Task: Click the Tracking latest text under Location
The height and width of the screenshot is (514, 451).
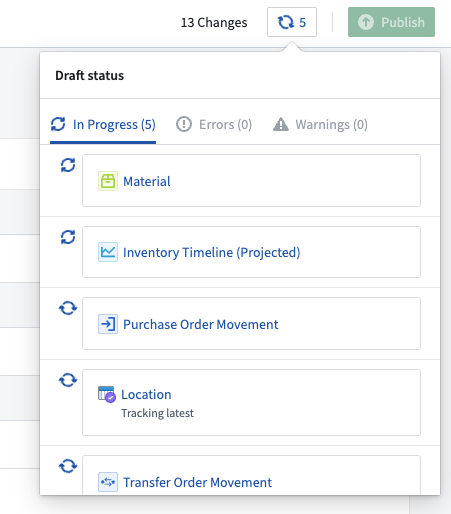Action: [x=157, y=413]
